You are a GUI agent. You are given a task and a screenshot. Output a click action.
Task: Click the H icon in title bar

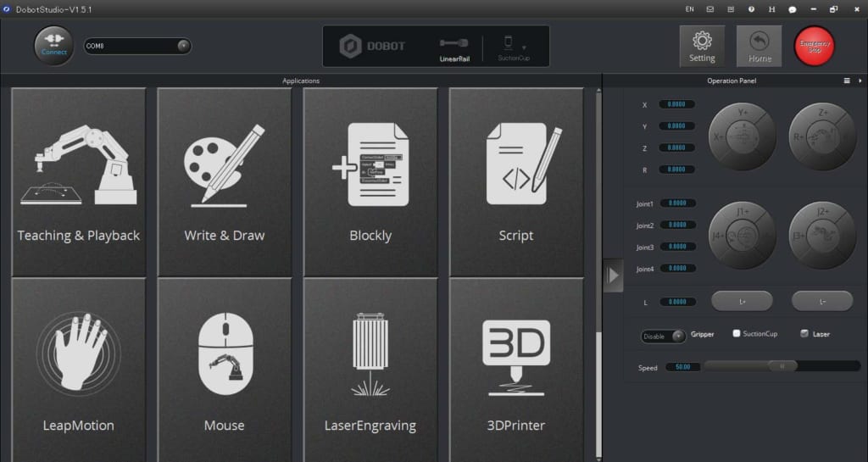click(x=771, y=9)
